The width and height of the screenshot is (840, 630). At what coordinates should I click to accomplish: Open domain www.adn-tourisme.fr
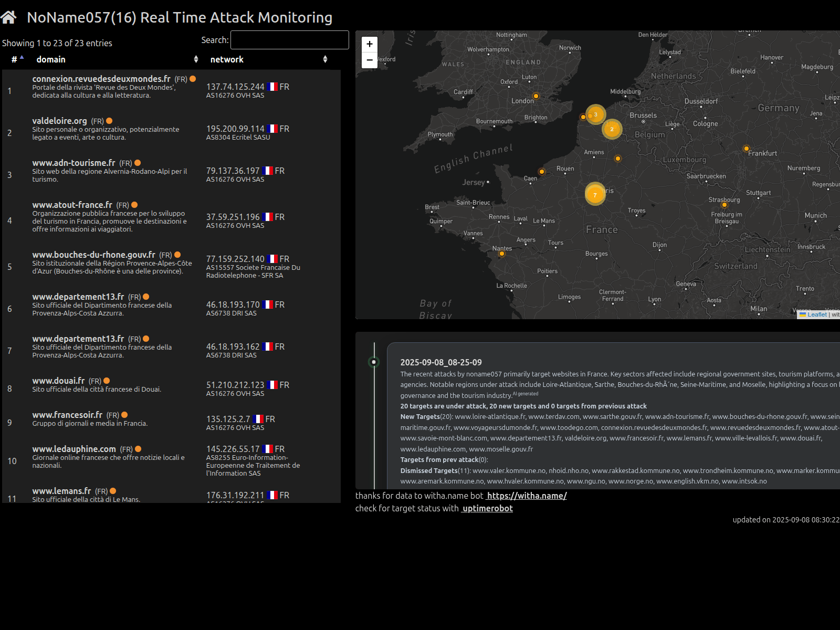coord(73,163)
